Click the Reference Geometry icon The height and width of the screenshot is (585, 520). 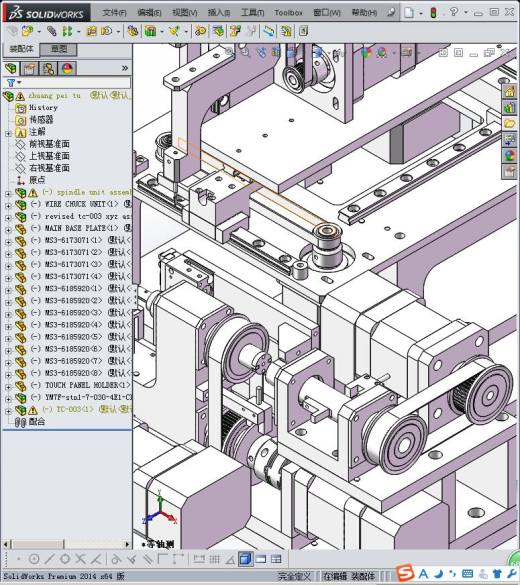click(x=174, y=31)
